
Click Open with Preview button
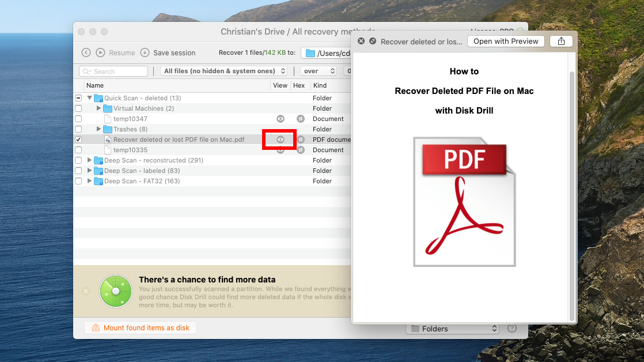point(506,41)
